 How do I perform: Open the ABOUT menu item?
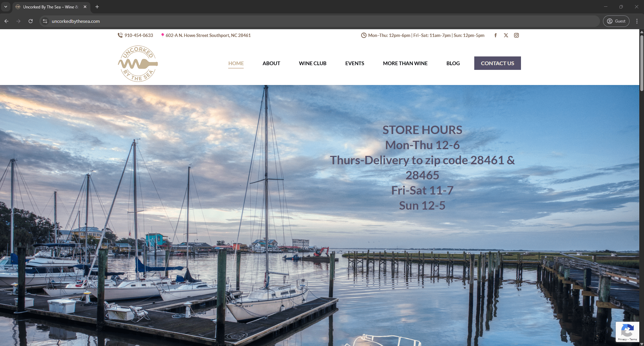point(271,63)
